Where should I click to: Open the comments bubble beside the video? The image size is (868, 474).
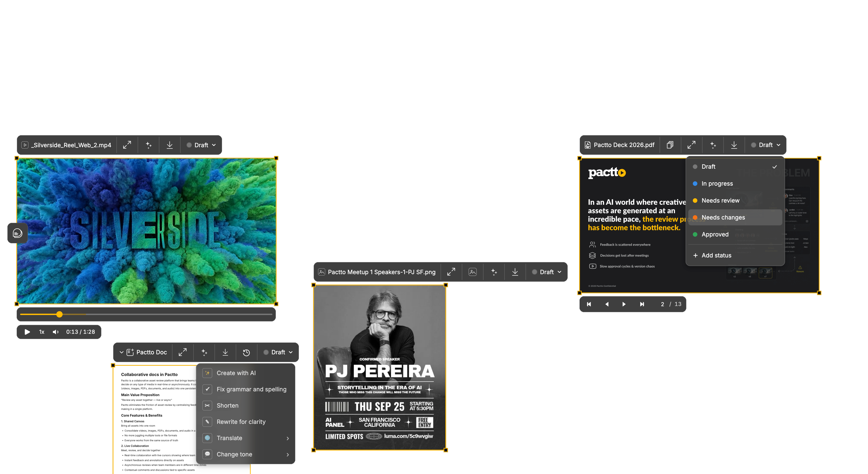pos(18,233)
